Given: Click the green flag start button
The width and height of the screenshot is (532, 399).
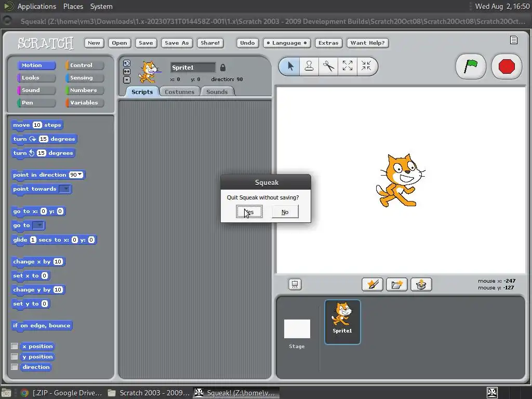Looking at the screenshot, I should 471,66.
